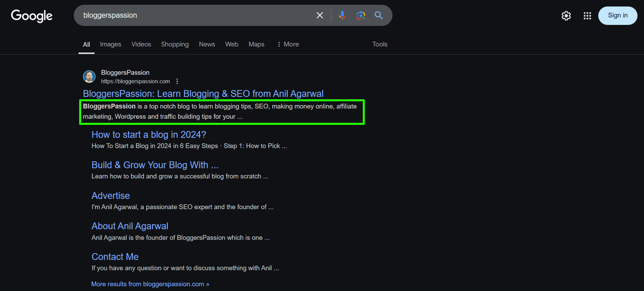Open the About Anil Agarwal sitelink

tap(130, 226)
